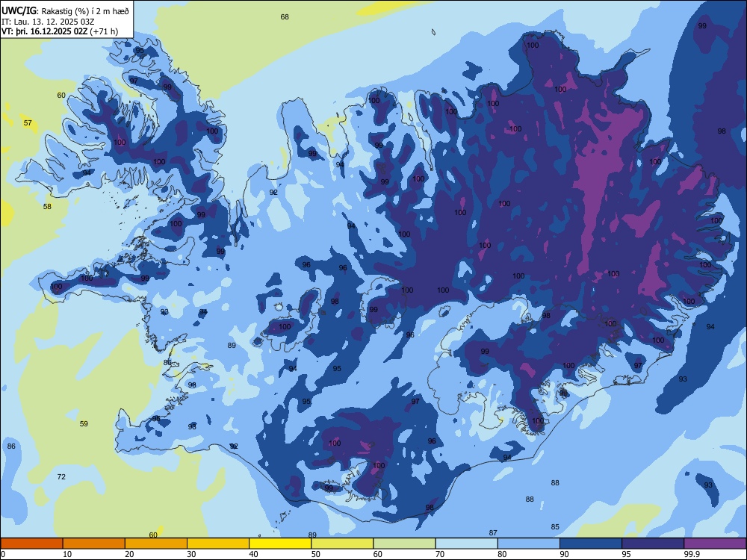This screenshot has height=560, width=747.
Task: Pick the purple legend swatch above 99.9
Action: (x=715, y=544)
